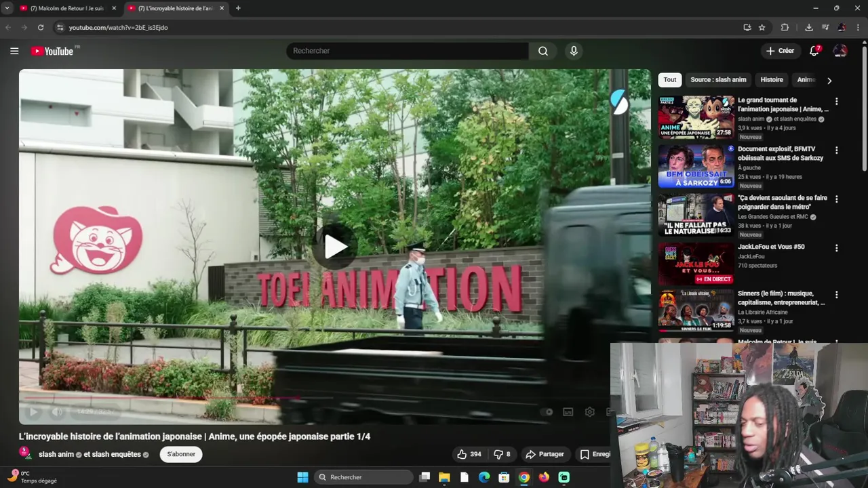Open Firefox from taskbar

pyautogui.click(x=544, y=477)
